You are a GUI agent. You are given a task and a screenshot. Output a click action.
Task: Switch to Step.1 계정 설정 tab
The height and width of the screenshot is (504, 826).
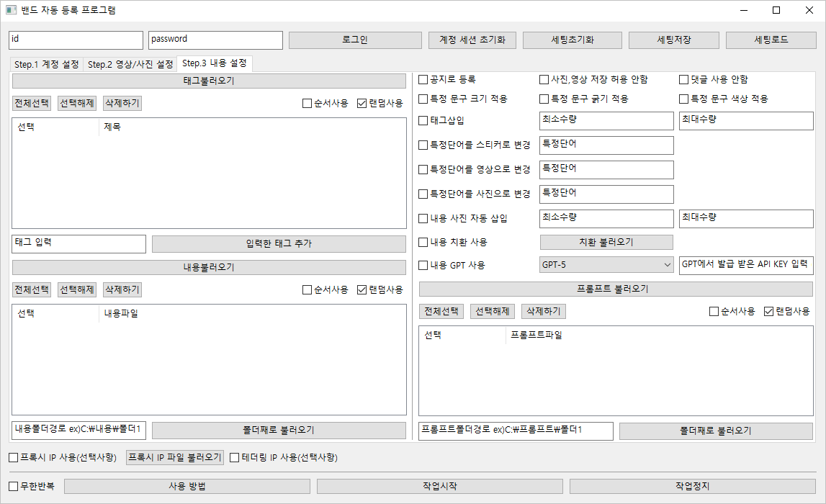pos(47,64)
